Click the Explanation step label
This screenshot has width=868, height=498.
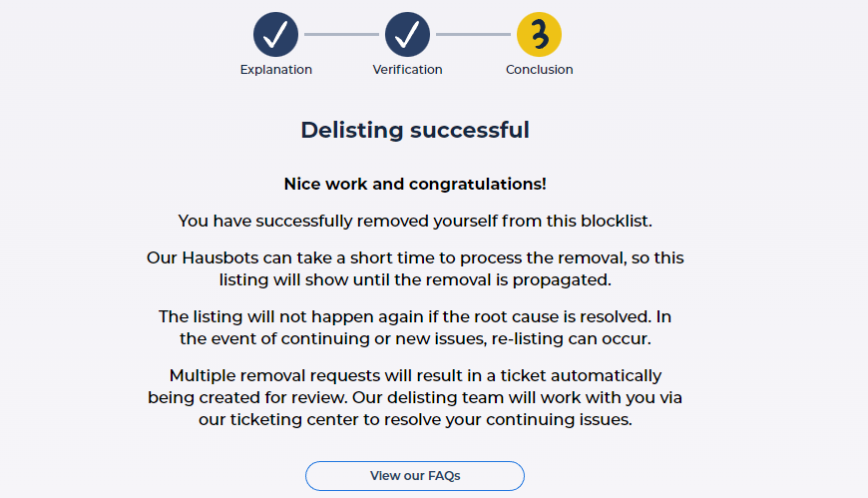point(275,70)
